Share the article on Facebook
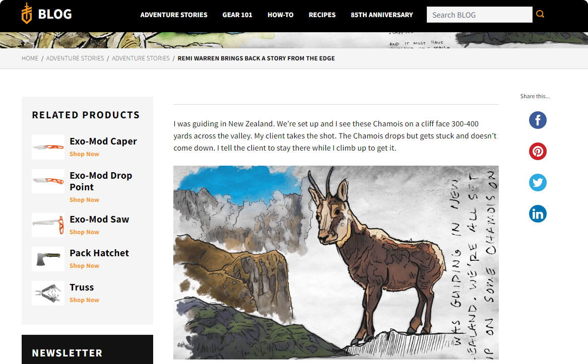The image size is (588, 364). point(538,120)
